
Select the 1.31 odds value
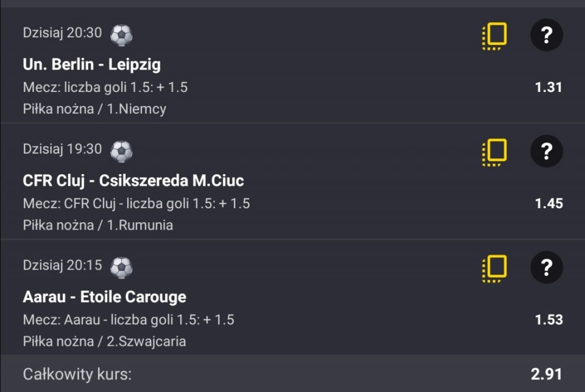(x=548, y=87)
